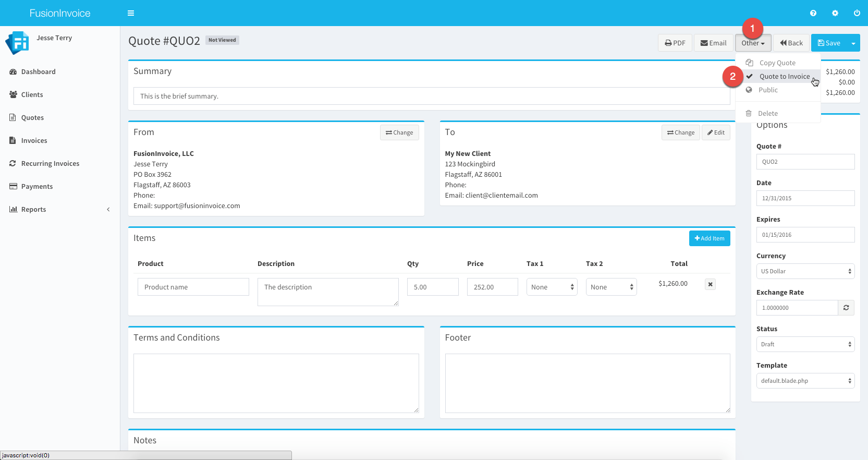Open Clients in the sidebar
Screen dimensions: 868x460
(x=32, y=94)
